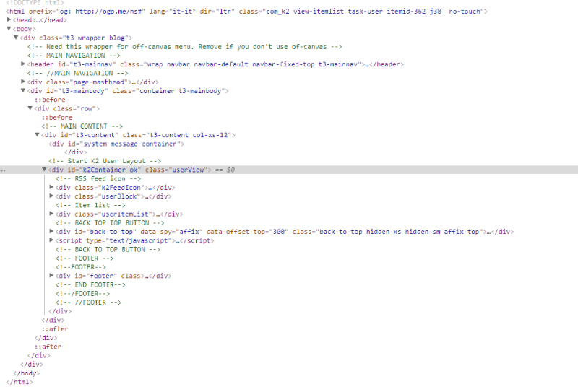Collapse the t3-mainbody div triangle
This screenshot has width=578, height=392.
point(23,91)
